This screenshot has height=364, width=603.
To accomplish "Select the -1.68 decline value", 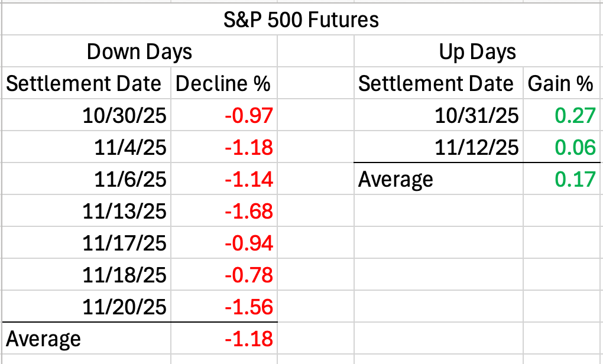I will (249, 211).
